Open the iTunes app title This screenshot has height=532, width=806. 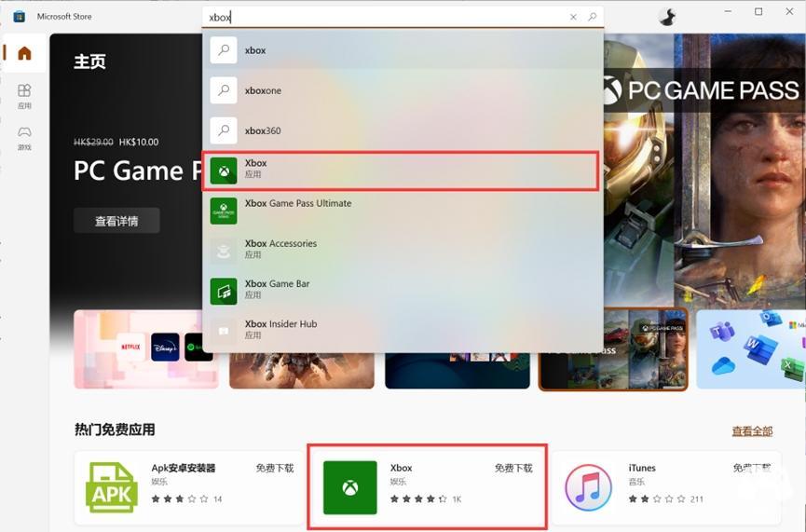(x=642, y=468)
